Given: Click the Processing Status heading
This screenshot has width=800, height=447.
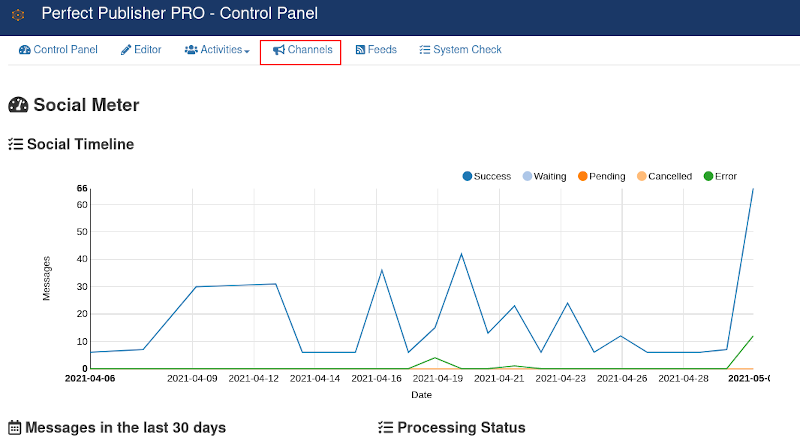Looking at the screenshot, I should pyautogui.click(x=461, y=428).
